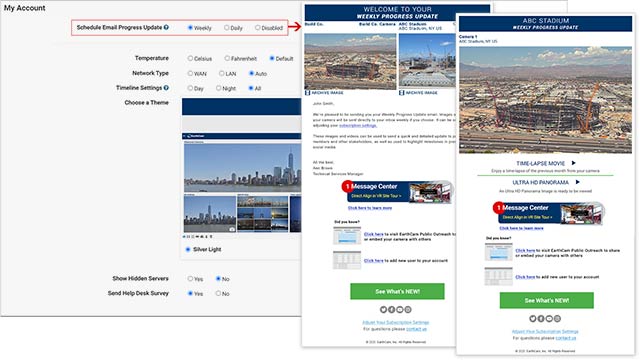Click contact us link in Welcome email

416,329
